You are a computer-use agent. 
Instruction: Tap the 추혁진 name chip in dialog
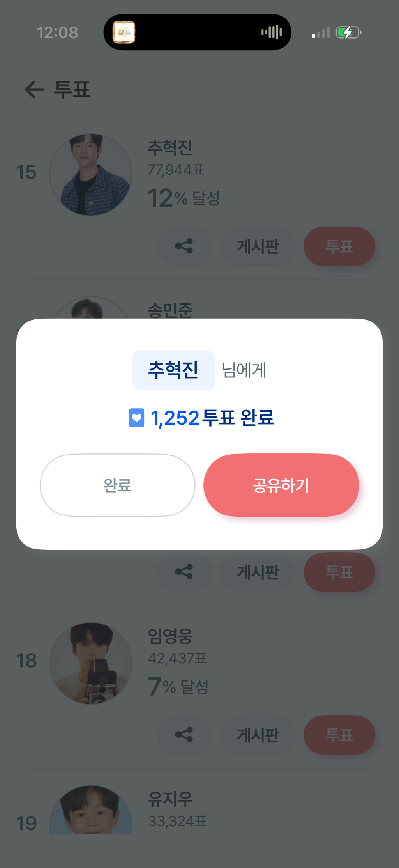[173, 370]
